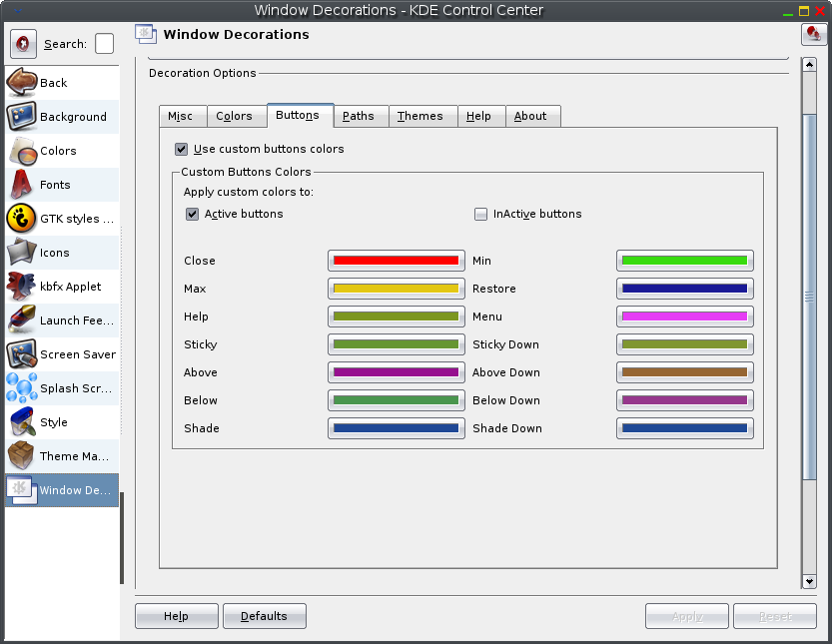Image resolution: width=832 pixels, height=644 pixels.
Task: Open the About tab
Action: [x=533, y=116]
